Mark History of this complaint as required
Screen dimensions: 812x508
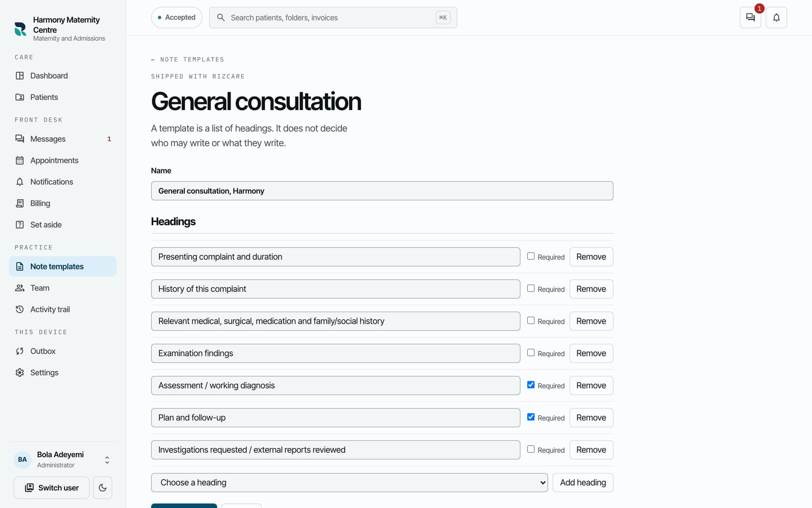[x=531, y=288]
